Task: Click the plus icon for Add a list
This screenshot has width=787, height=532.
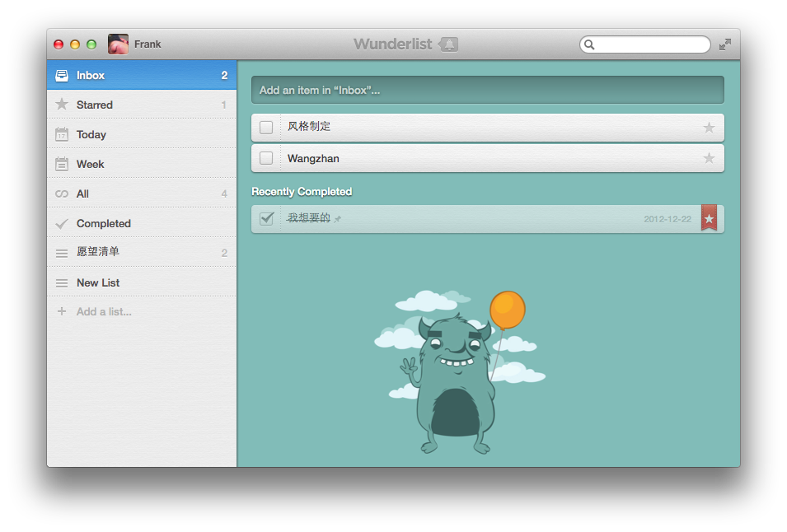Action: (62, 311)
